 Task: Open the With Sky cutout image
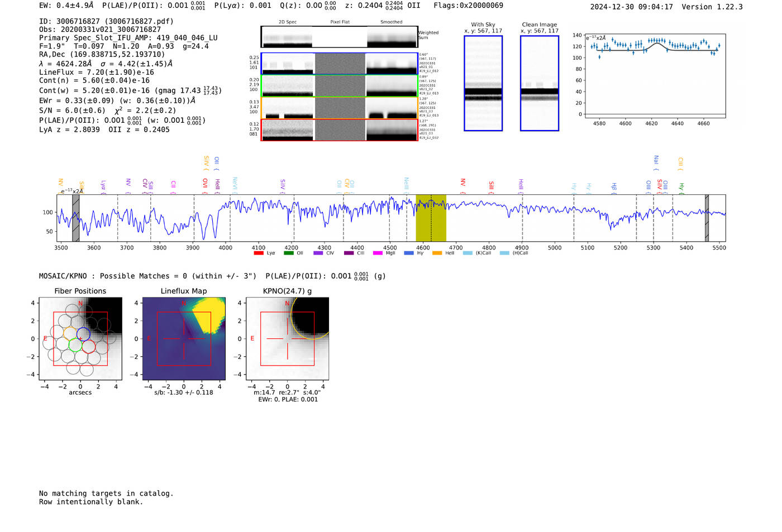(483, 83)
